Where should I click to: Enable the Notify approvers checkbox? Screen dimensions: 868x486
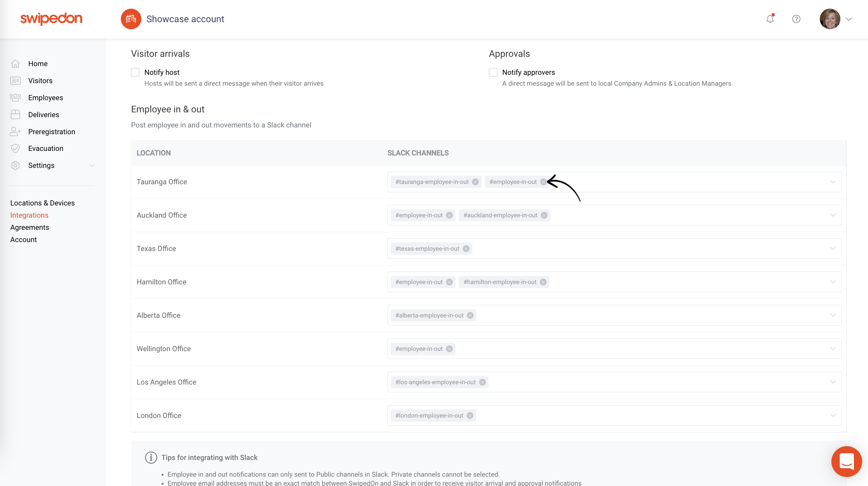point(493,72)
